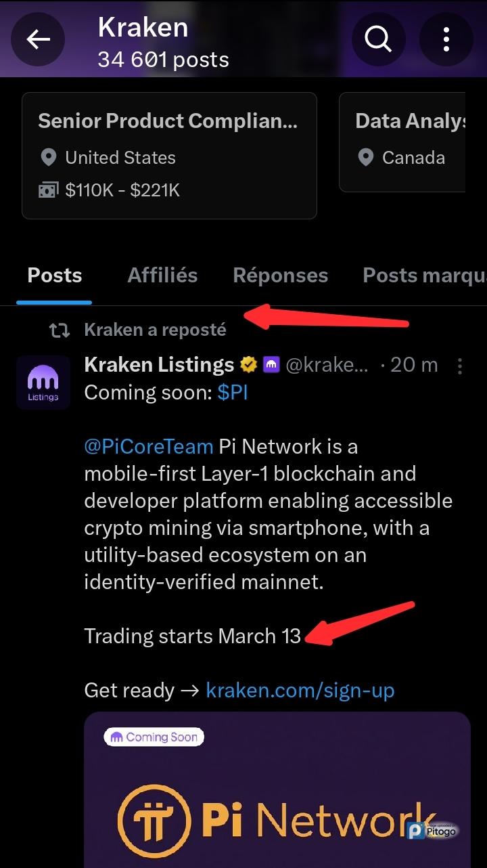The width and height of the screenshot is (487, 868).
Task: Open the Senior Product Compliance job card
Action: (x=169, y=156)
